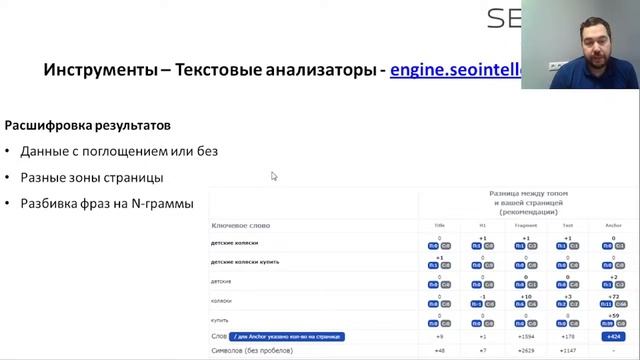The height and width of the screenshot is (360, 640).
Task: Click the 'Text' column header
Action: coord(568,225)
